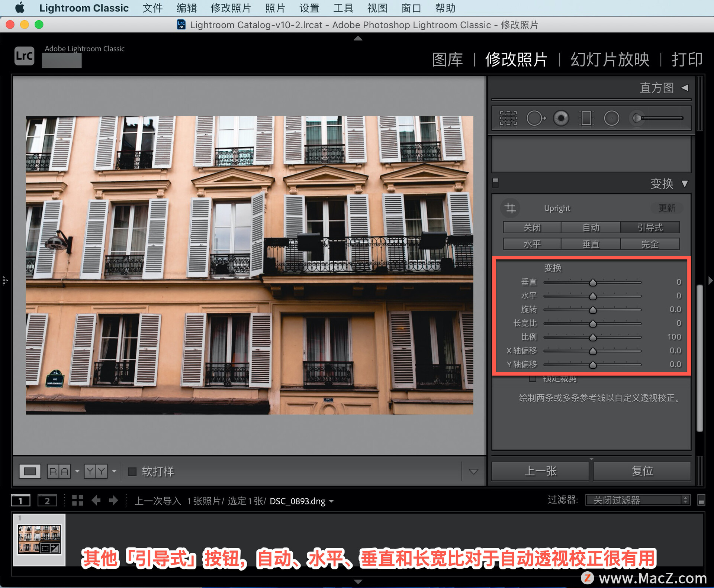
Task: Activate the Guided Upright tool icon
Action: coord(510,208)
